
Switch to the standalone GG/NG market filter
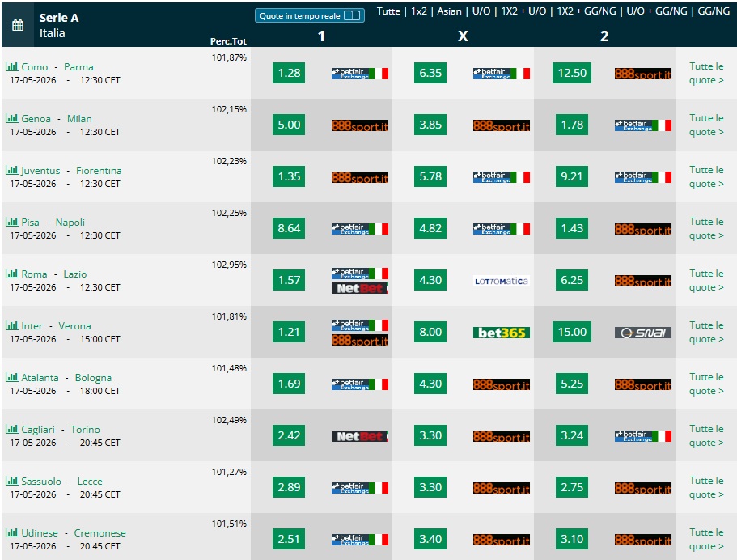coord(714,11)
